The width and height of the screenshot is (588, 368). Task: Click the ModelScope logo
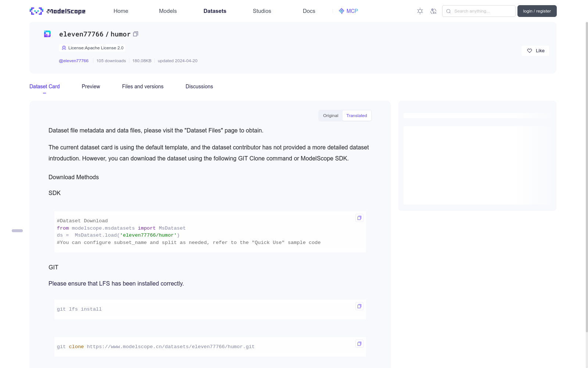coord(58,11)
